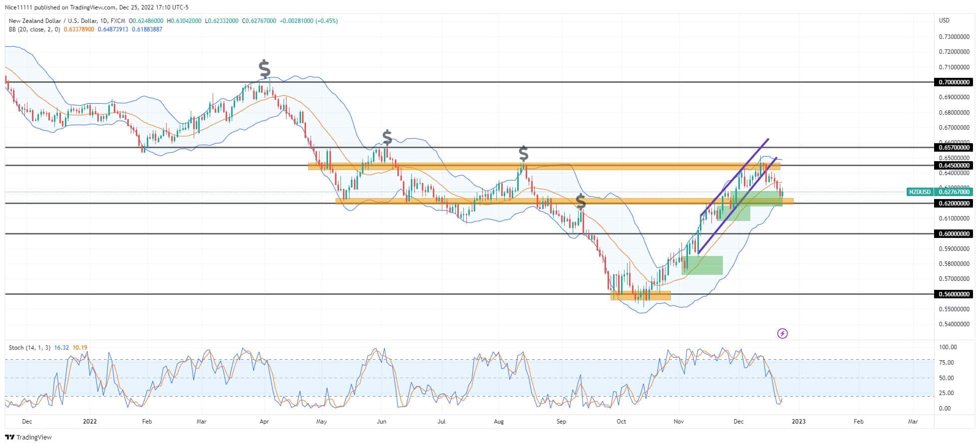Click the Oct label on the time axis
This screenshot has height=446, width=980.
[621, 422]
